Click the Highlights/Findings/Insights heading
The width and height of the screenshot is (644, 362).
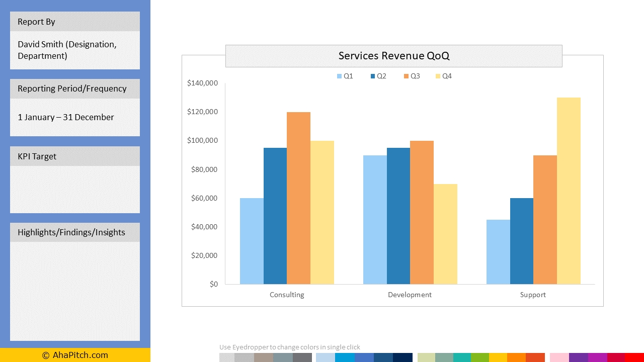[x=75, y=232]
